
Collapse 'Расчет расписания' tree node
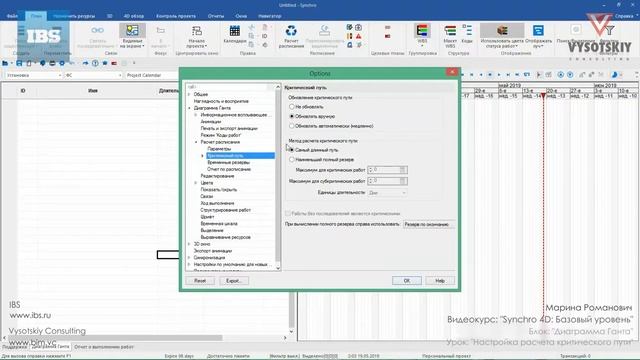click(196, 142)
